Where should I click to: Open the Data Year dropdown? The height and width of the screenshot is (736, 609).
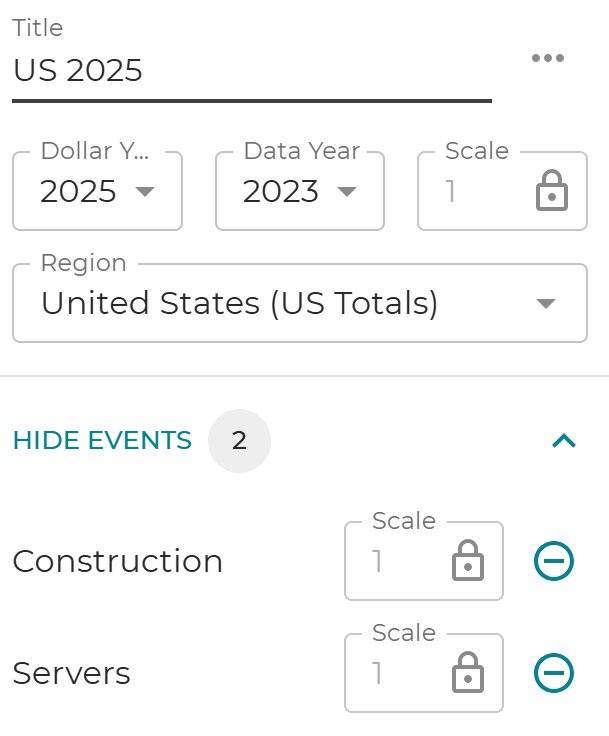point(300,191)
